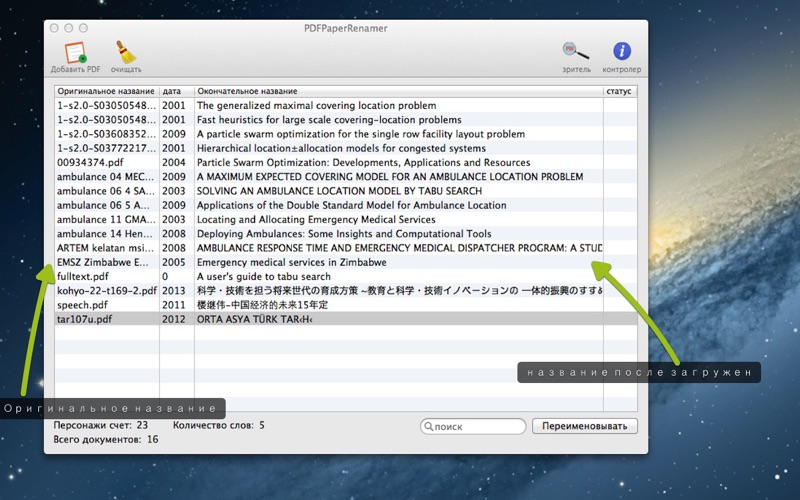Image resolution: width=800 pixels, height=500 pixels.
Task: Select file name '1-s2.0-S03608352…'
Action: click(x=107, y=134)
